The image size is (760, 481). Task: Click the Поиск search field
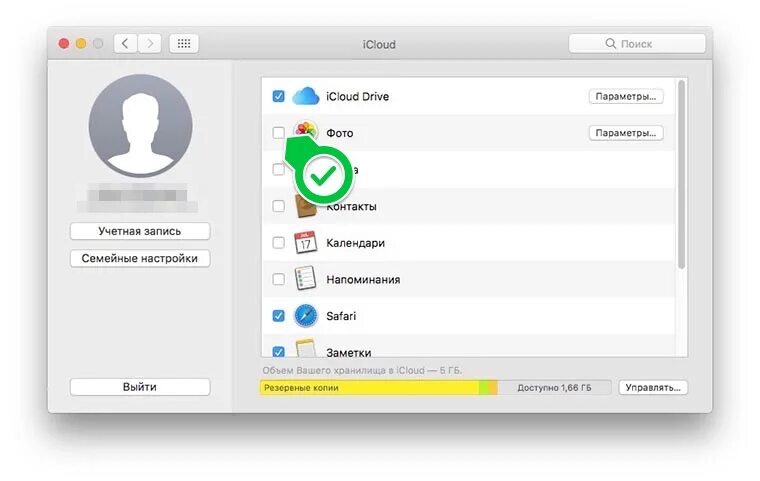coord(637,44)
